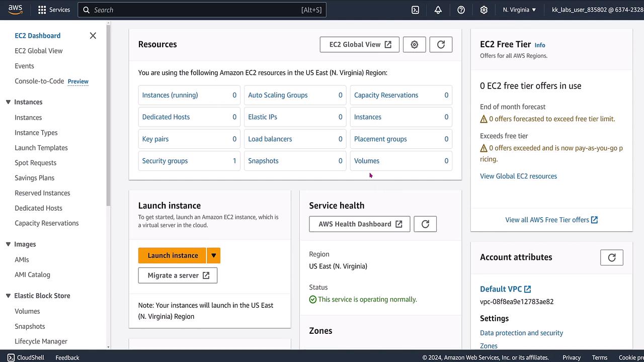This screenshot has height=362, width=644.
Task: Open the AWS CloudShell icon in top bar
Action: 416,10
